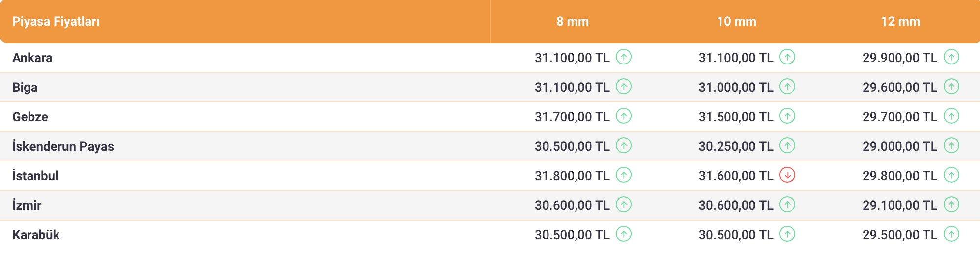Click the İzmir 12 mm trend arrow icon
This screenshot has width=980, height=257.
coord(951,205)
